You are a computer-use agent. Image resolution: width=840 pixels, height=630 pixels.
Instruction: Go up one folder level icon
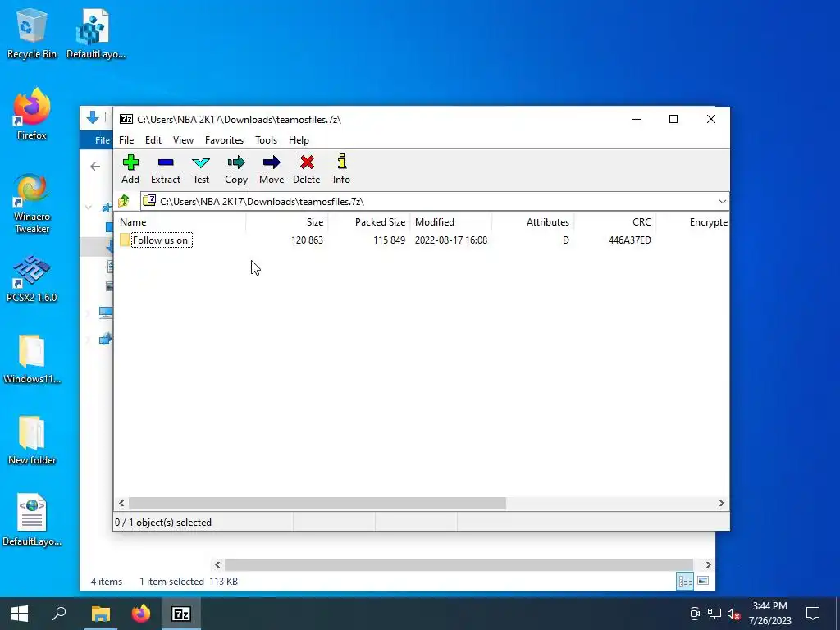(125, 202)
